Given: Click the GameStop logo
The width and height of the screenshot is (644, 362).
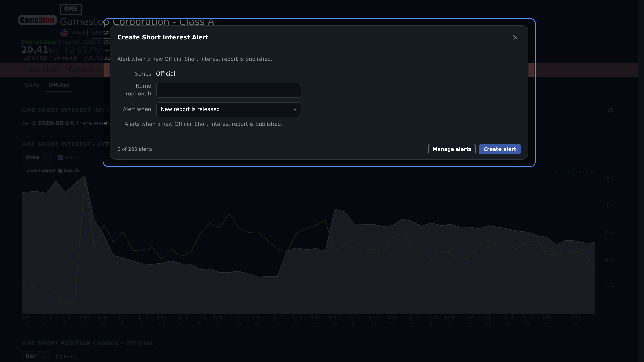Looking at the screenshot, I should click(x=37, y=20).
